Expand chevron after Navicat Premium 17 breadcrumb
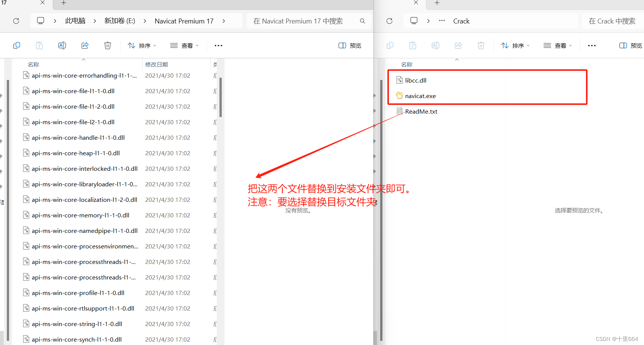 (x=224, y=21)
